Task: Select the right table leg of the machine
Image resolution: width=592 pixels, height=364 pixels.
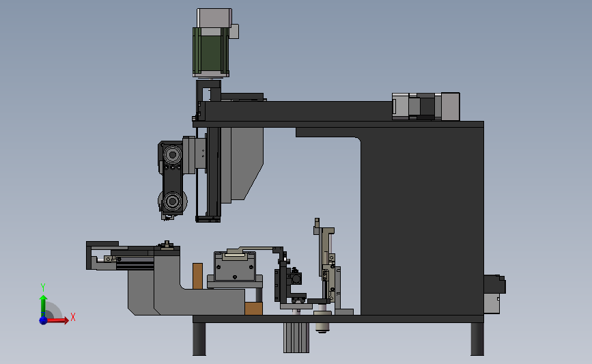Action: 477,339
